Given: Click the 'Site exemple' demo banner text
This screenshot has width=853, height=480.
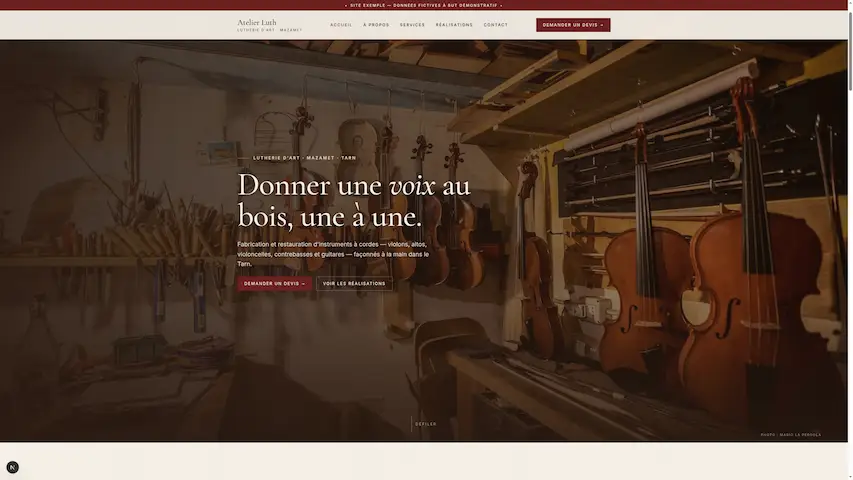Looking at the screenshot, I should (424, 5).
